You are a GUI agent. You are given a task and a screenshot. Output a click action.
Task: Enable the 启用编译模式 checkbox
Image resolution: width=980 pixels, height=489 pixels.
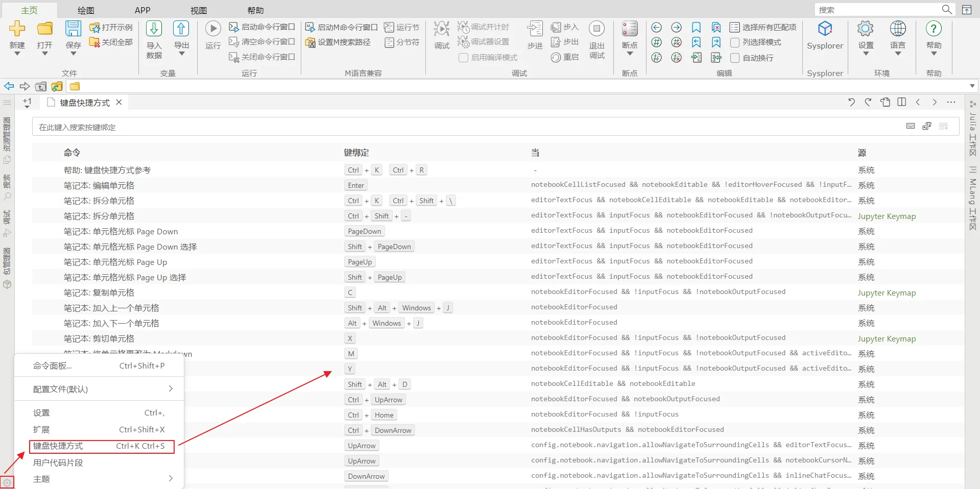coord(463,58)
